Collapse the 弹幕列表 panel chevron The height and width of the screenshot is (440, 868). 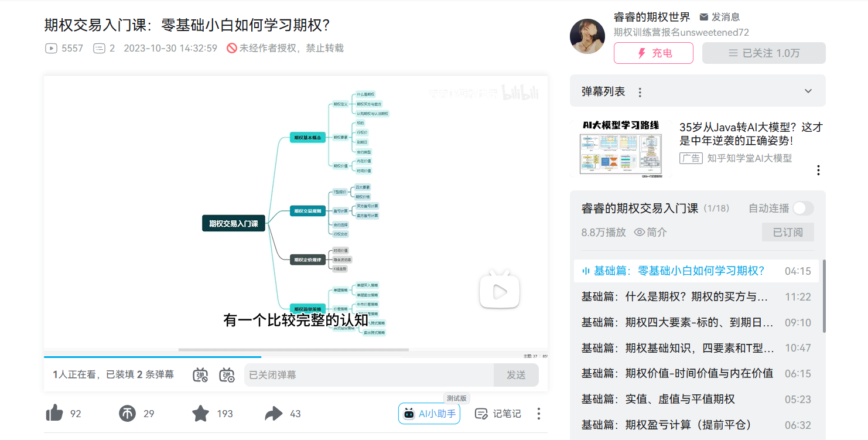[x=808, y=91]
